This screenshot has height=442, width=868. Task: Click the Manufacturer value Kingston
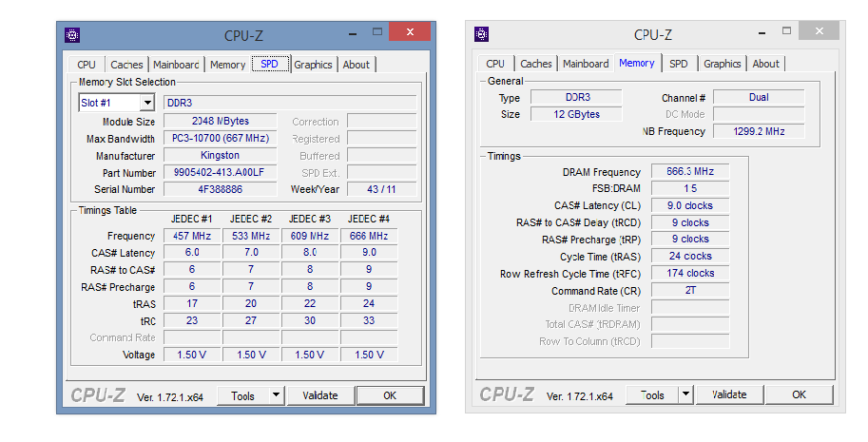(x=221, y=156)
